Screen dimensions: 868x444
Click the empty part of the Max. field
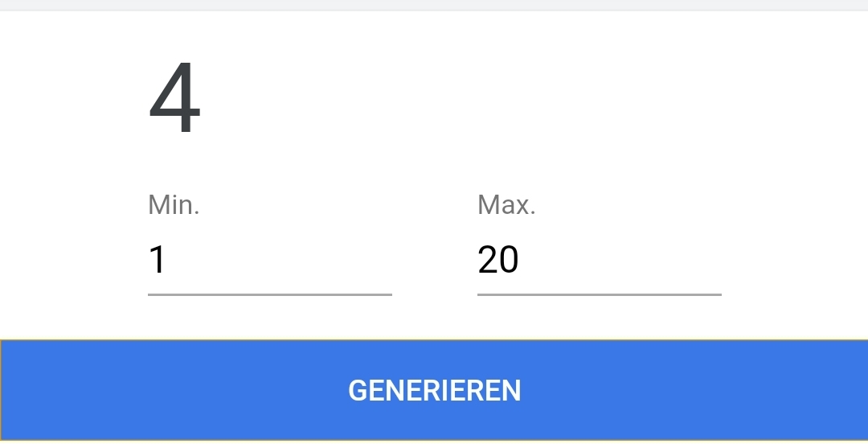coord(620,260)
